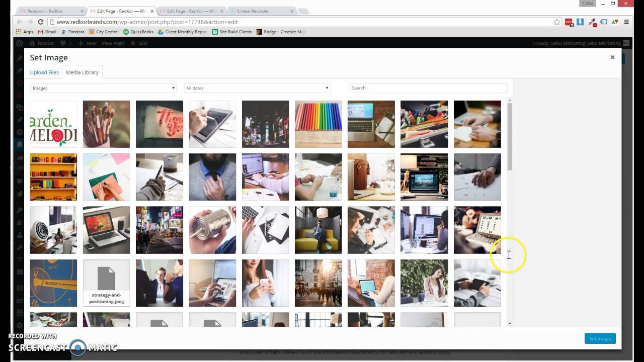Select the laptop with orange wallpaper image
Screen dimensions: 644x362
[x=106, y=230]
